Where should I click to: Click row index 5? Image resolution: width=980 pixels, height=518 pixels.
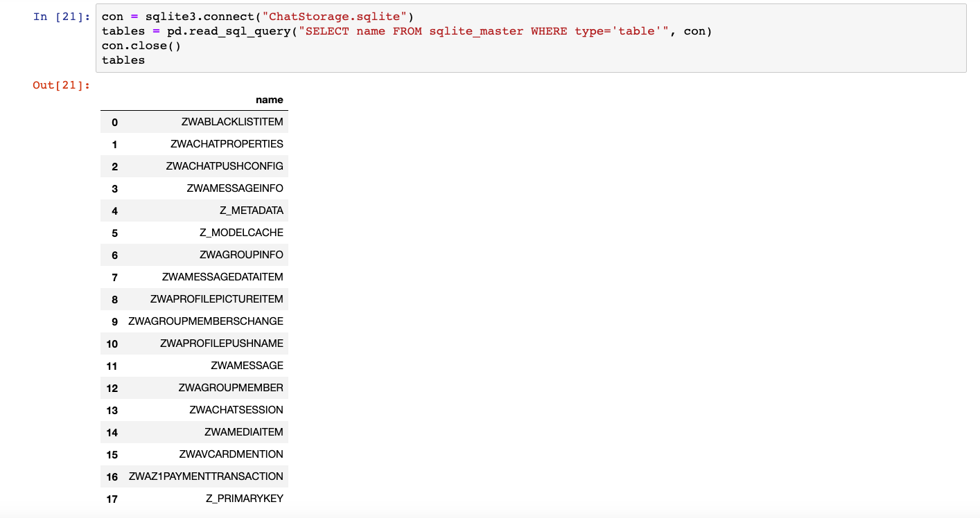114,233
